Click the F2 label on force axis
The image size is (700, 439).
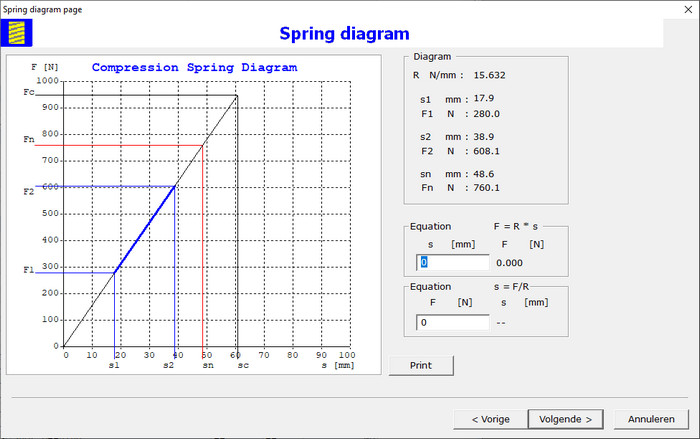tap(29, 190)
